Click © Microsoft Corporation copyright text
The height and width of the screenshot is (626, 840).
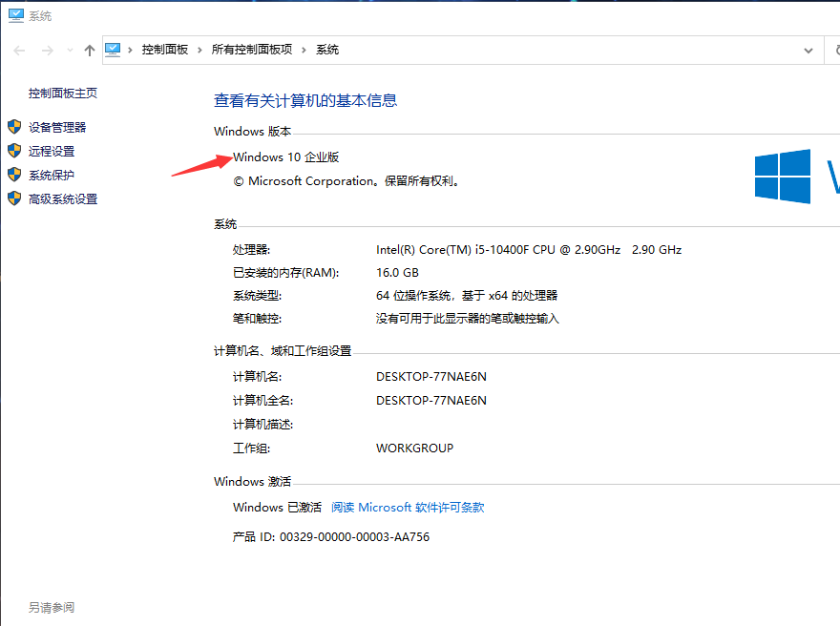346,181
